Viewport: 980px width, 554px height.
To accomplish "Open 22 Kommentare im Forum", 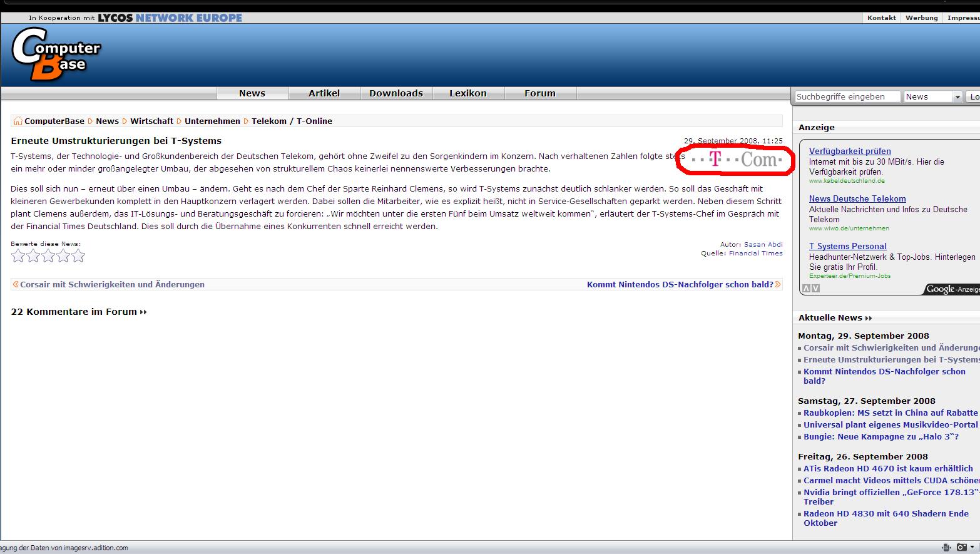I will (x=79, y=312).
